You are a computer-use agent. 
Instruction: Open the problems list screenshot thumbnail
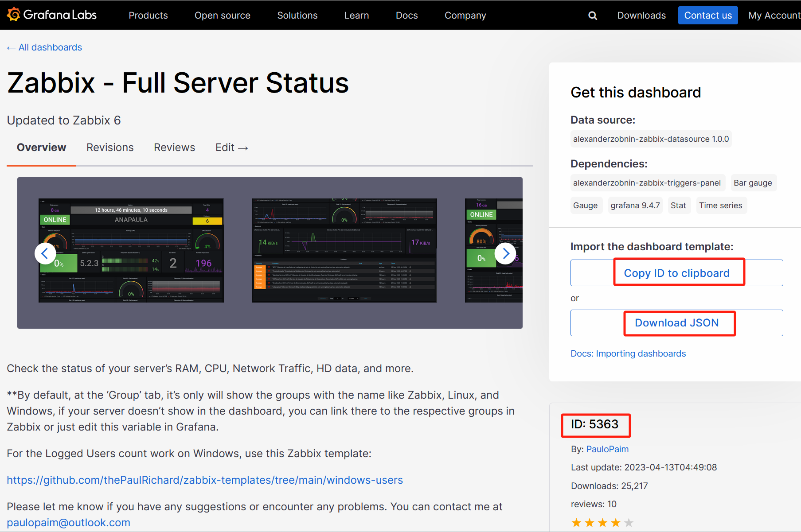(x=344, y=251)
